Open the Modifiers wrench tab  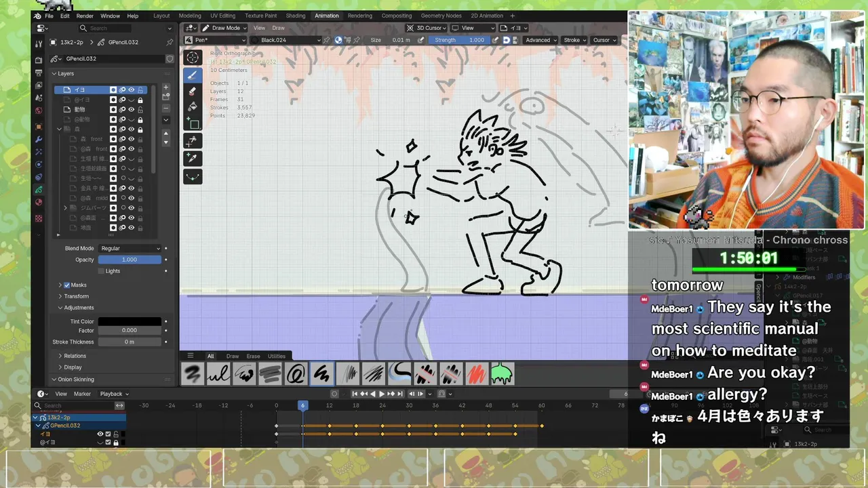tap(39, 140)
